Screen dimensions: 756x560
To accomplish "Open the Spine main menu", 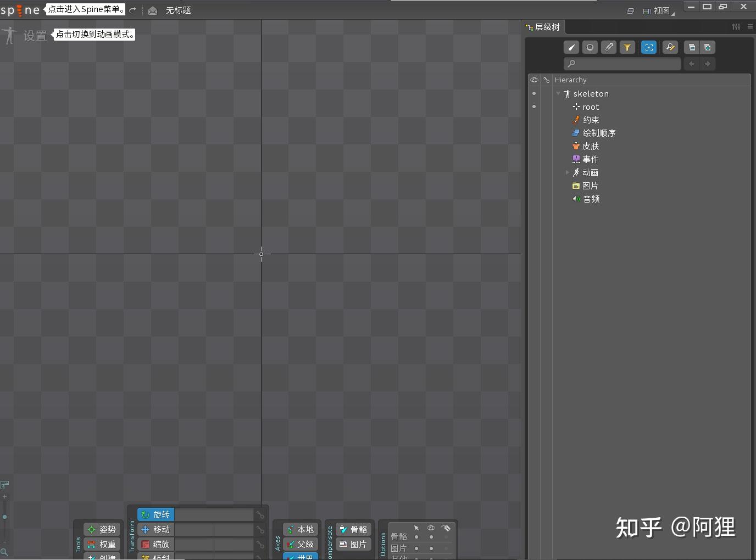I will [20, 9].
